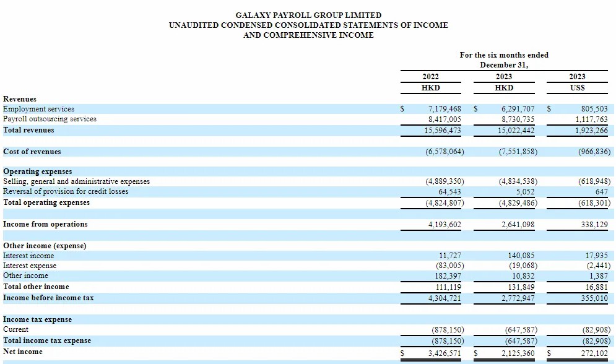Click the Net income value 3,426,571
The image size is (616, 364).
coord(445,353)
